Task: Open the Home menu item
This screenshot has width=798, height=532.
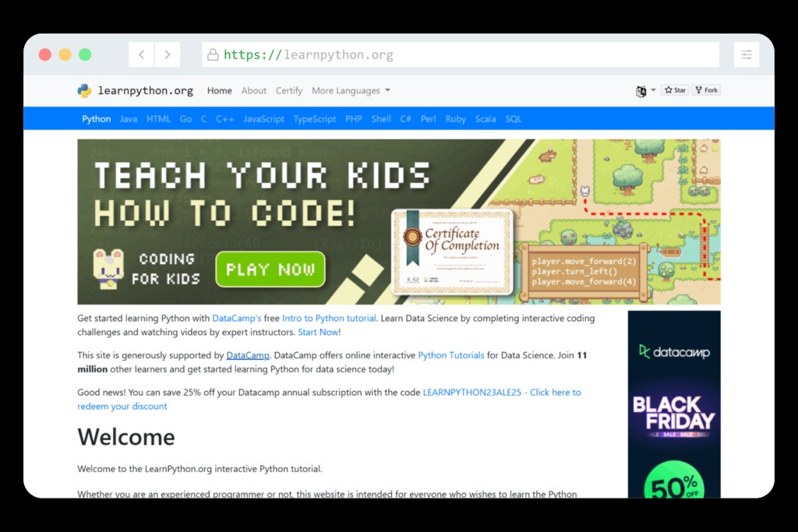Action: [219, 90]
